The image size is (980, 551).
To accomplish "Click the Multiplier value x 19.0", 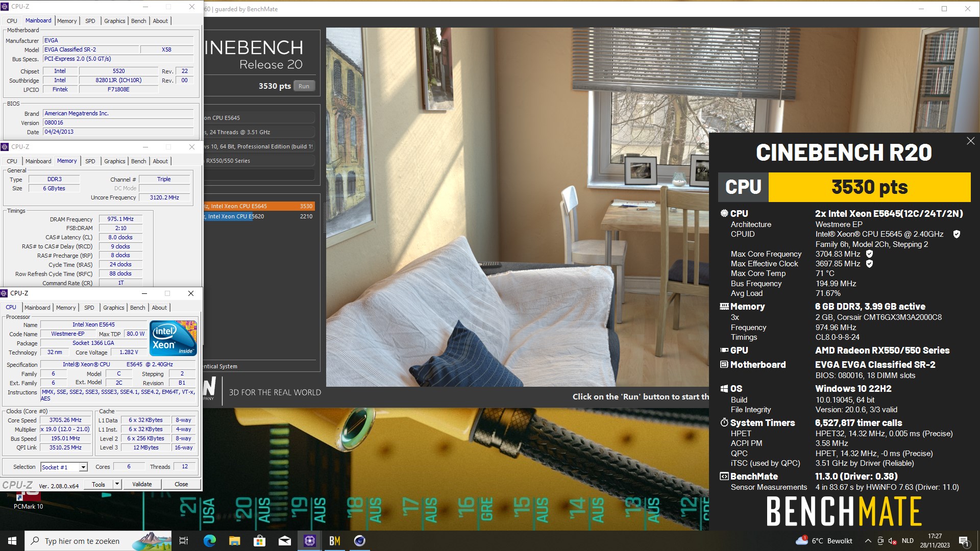I will pos(65,429).
